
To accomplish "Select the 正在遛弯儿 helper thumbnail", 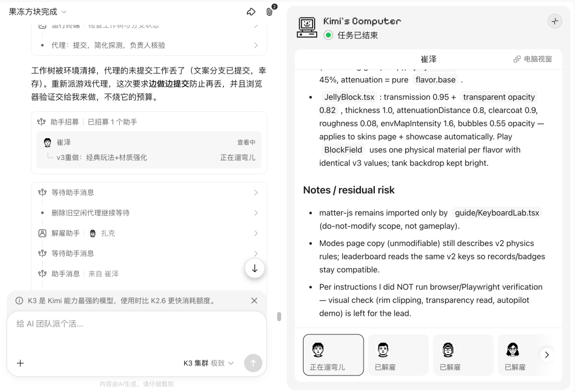I will click(x=333, y=355).
